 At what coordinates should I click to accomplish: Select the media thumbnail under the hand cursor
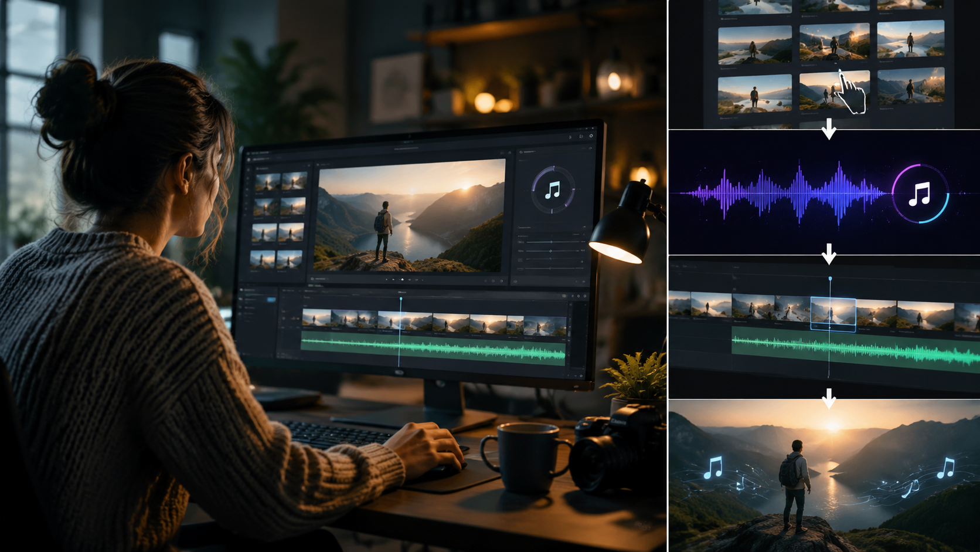834,90
